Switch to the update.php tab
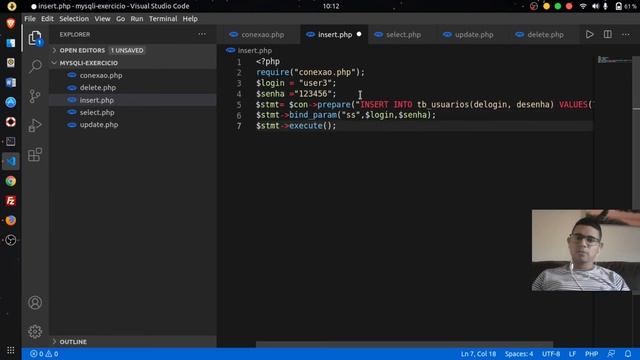 [473, 35]
